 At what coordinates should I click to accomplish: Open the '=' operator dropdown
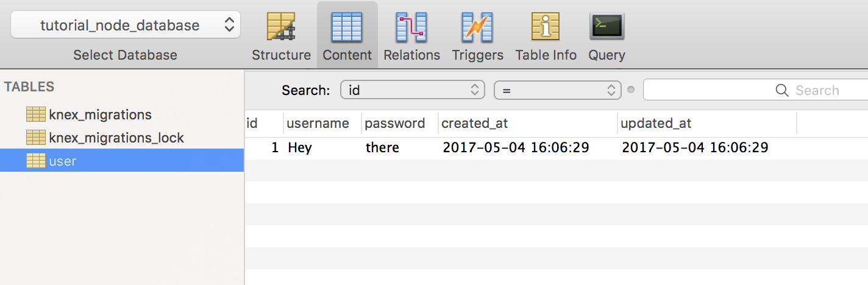coord(557,90)
